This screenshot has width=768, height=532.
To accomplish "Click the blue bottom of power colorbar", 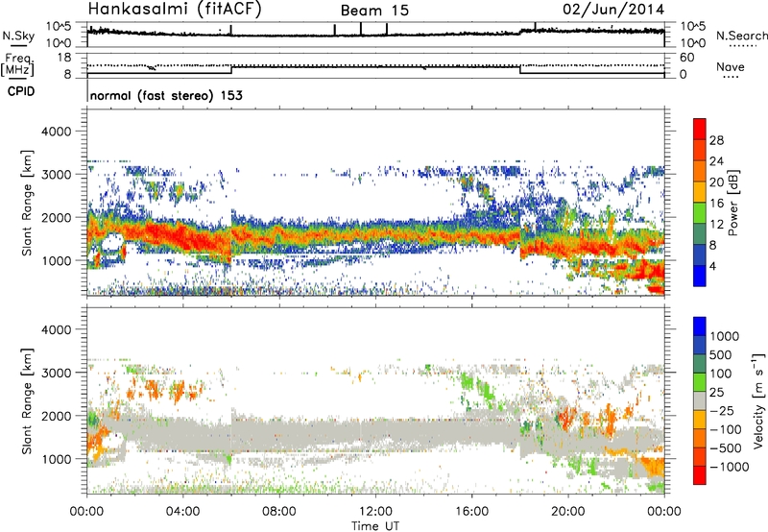I will [700, 276].
